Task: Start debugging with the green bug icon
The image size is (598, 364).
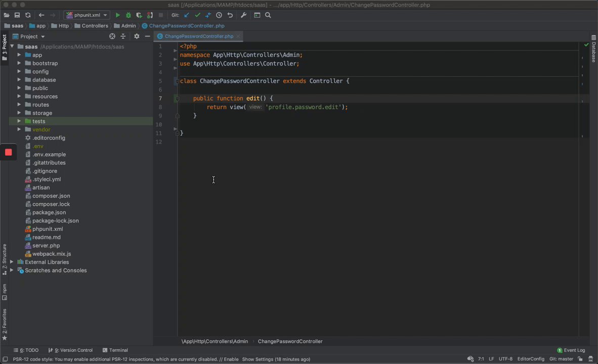Action: [x=129, y=15]
